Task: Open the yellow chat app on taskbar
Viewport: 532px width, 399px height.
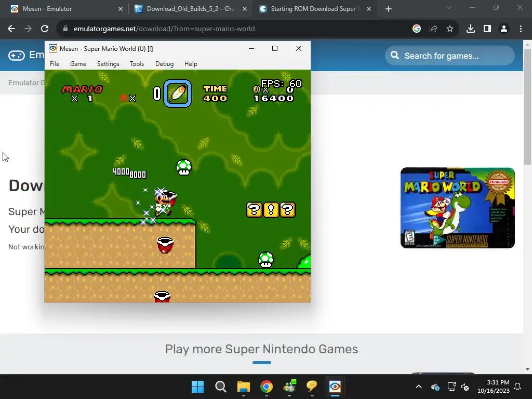Action: point(312,387)
